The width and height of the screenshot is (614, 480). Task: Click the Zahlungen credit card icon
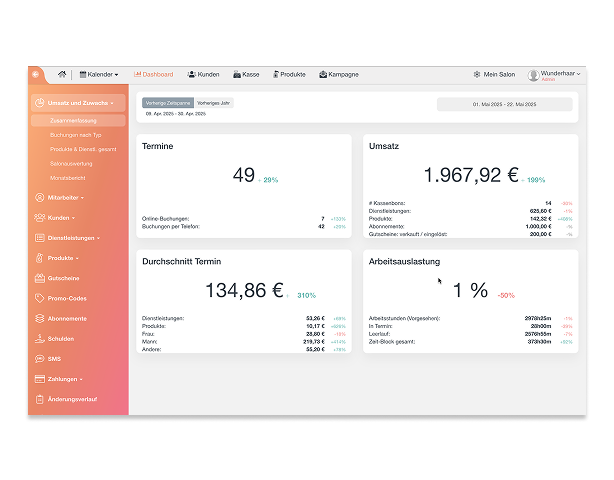40,379
